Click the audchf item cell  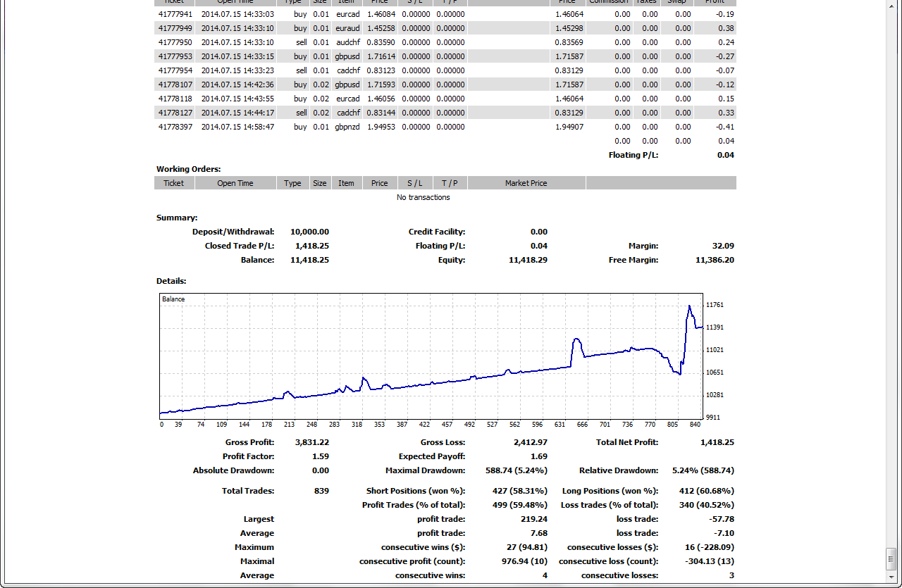[348, 42]
